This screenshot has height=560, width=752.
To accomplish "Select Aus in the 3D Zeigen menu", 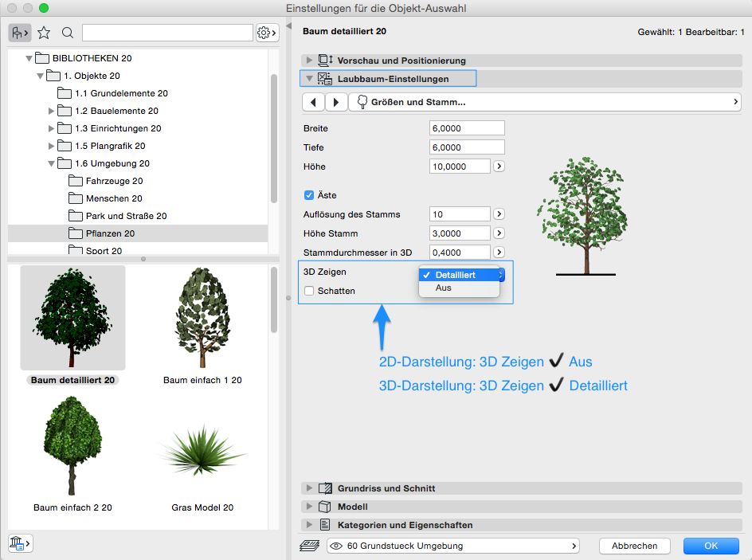I will tap(444, 288).
